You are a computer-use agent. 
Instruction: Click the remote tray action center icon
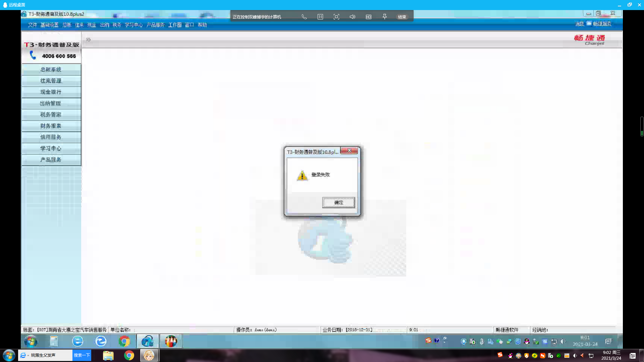pos(608,341)
